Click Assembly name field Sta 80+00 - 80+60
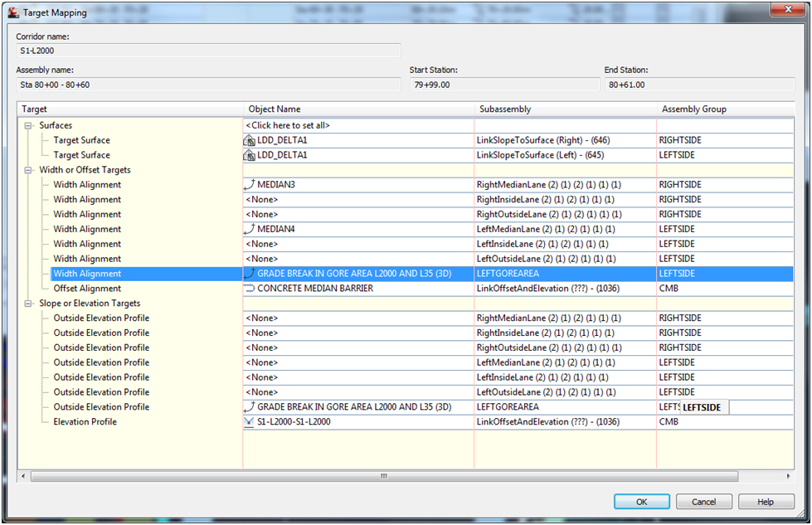Viewport: 812px width, 525px height. [x=209, y=85]
